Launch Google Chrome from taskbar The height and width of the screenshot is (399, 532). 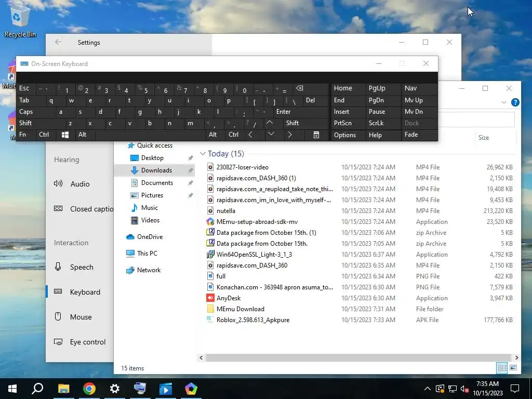coord(89,389)
